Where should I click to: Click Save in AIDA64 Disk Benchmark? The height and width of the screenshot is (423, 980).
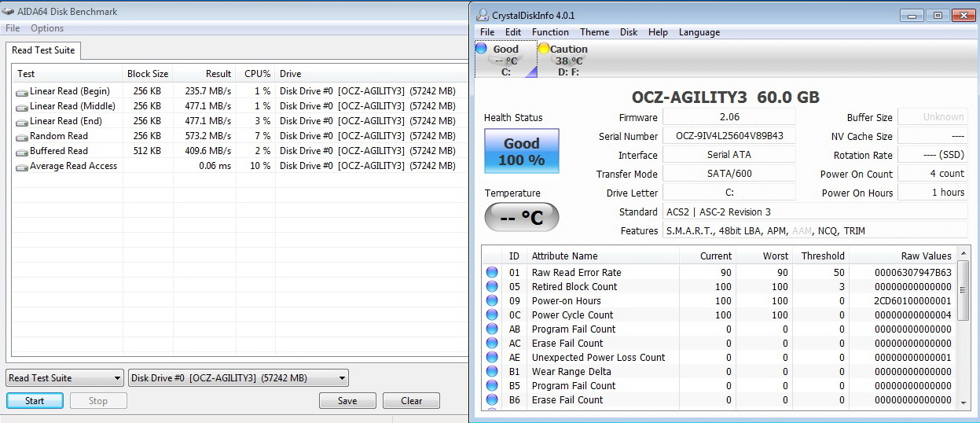click(347, 401)
